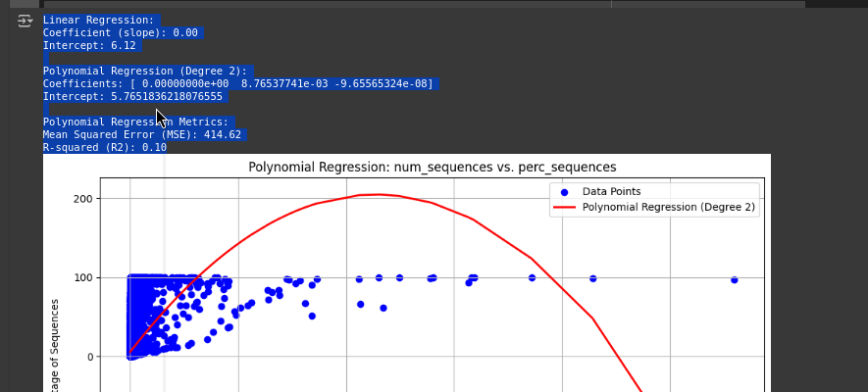Click the blue dot marker in the legend
Viewport: 868px width, 392px height.
pyautogui.click(x=564, y=192)
